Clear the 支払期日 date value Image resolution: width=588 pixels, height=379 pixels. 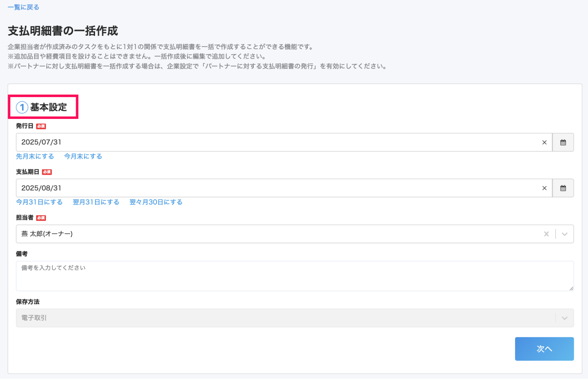[544, 188]
